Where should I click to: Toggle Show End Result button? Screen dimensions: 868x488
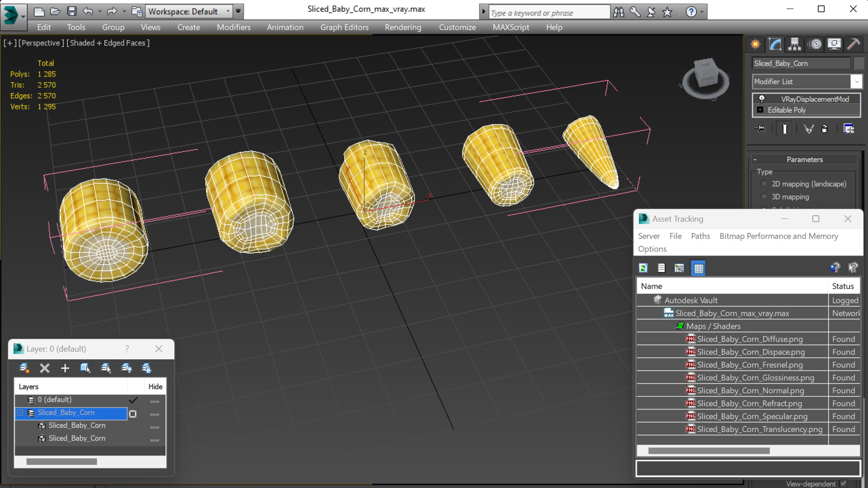[x=784, y=129]
